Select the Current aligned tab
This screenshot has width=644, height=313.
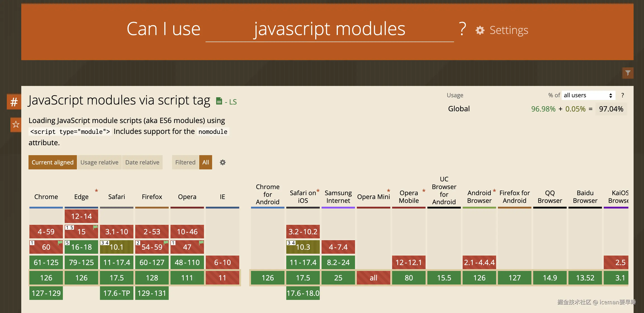(52, 163)
